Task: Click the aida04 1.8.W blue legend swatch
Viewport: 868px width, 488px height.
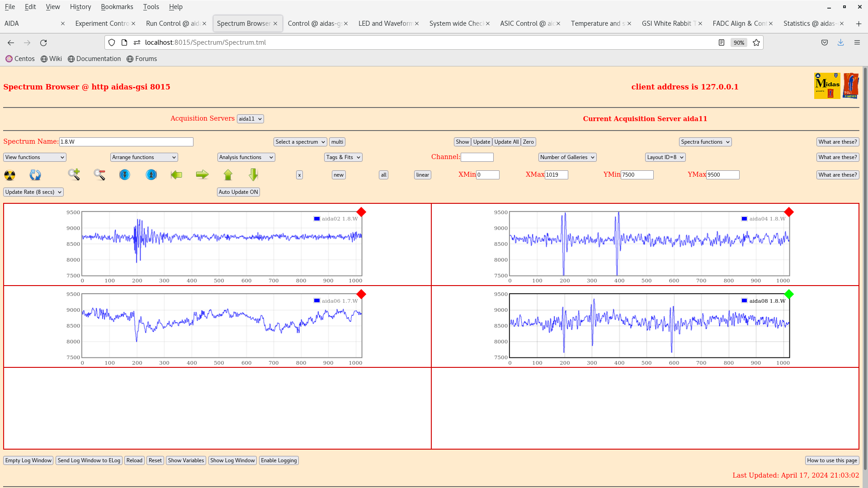Action: click(745, 219)
